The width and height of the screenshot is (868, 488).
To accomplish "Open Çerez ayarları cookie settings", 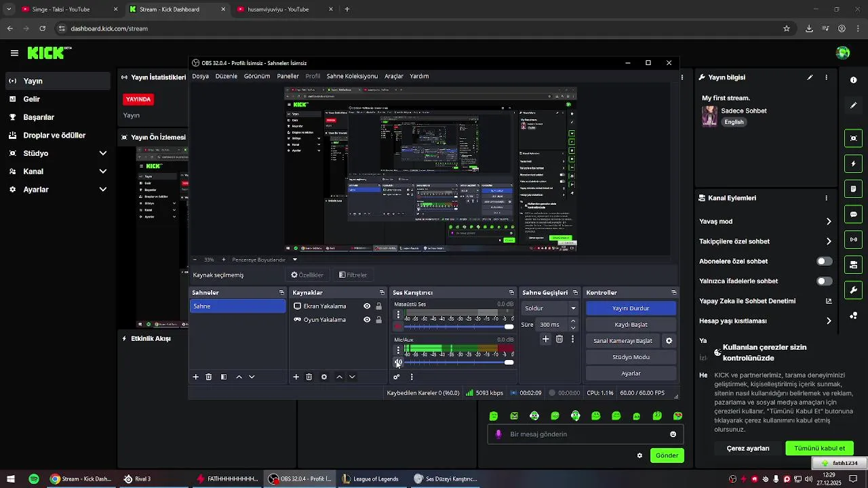I will click(748, 448).
